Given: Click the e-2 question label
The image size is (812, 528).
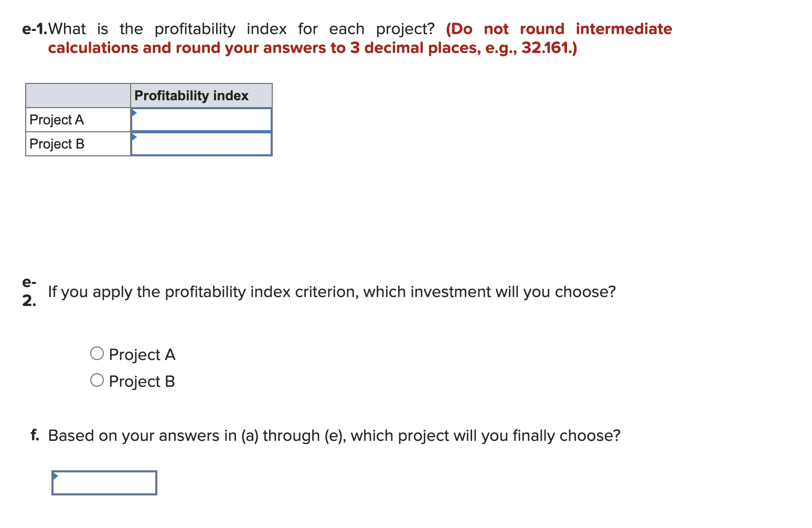Looking at the screenshot, I should 29,292.
